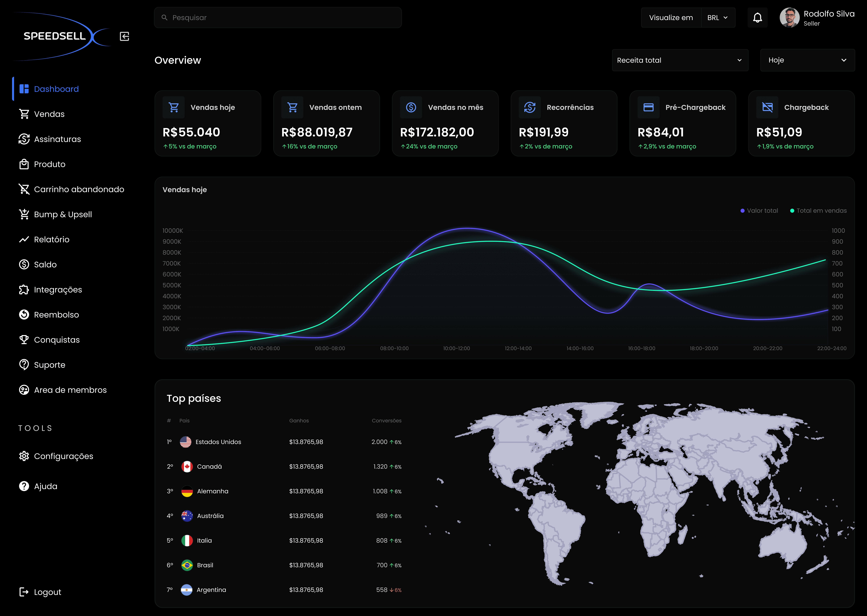
Task: Click the Pré-Chargeback credit card icon
Action: point(648,107)
